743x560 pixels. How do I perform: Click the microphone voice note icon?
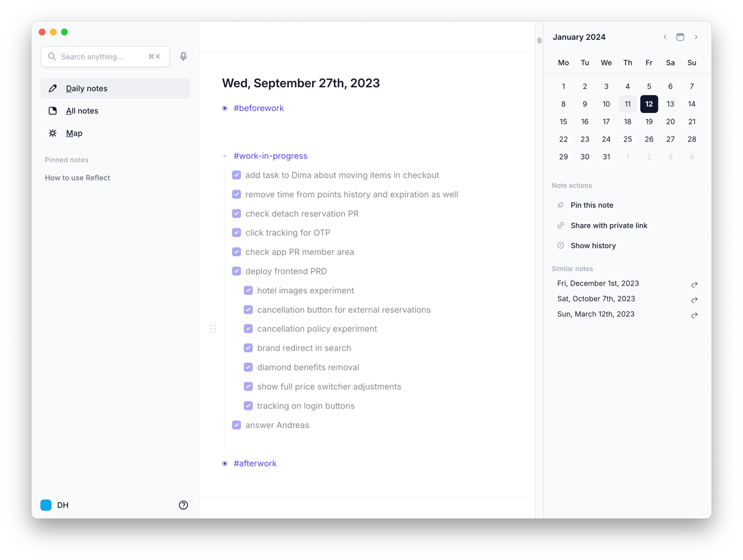[183, 56]
